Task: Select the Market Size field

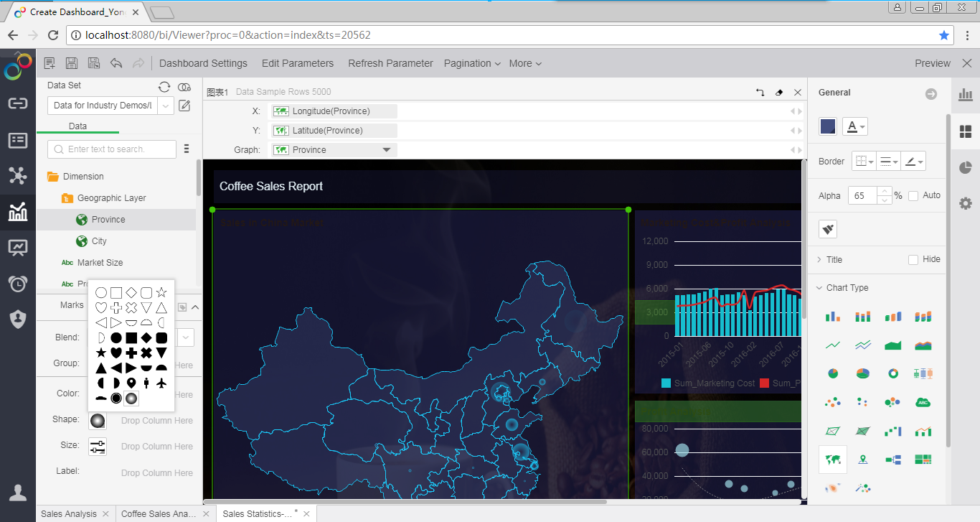Action: (x=100, y=263)
